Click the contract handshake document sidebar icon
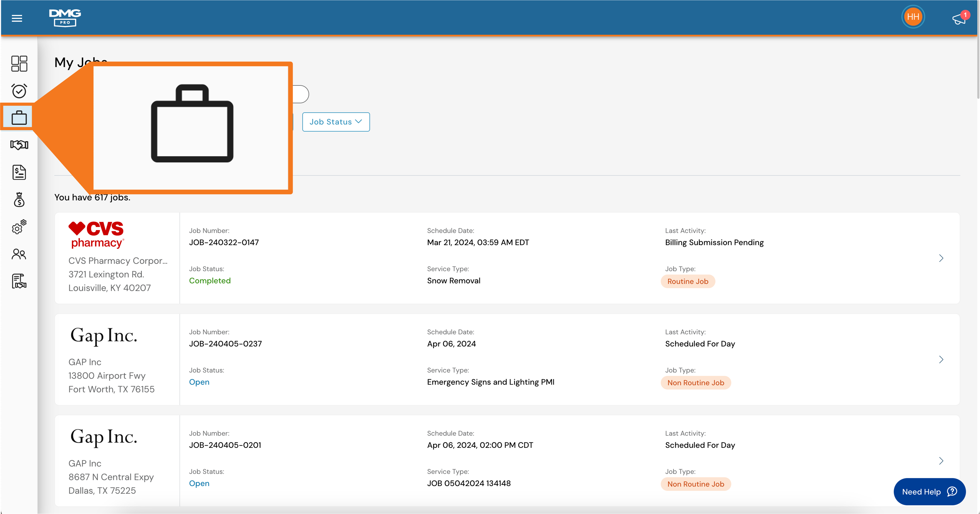The image size is (980, 514). coord(19,281)
